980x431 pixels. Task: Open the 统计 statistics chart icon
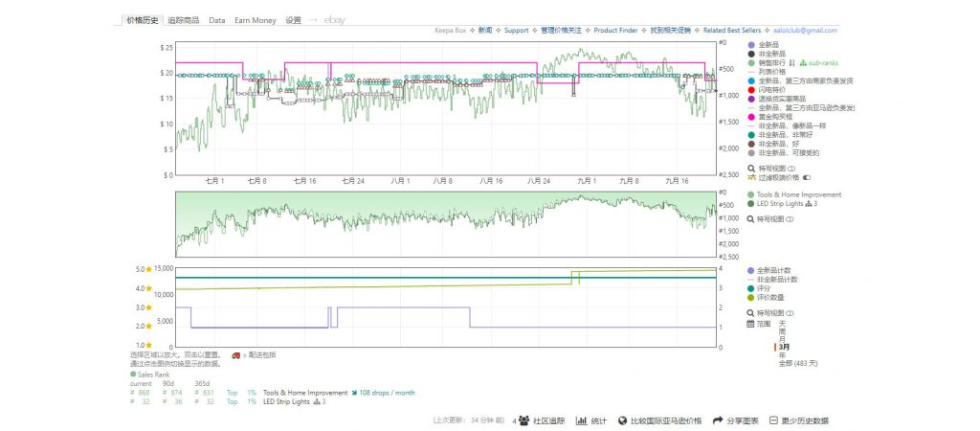pos(581,420)
